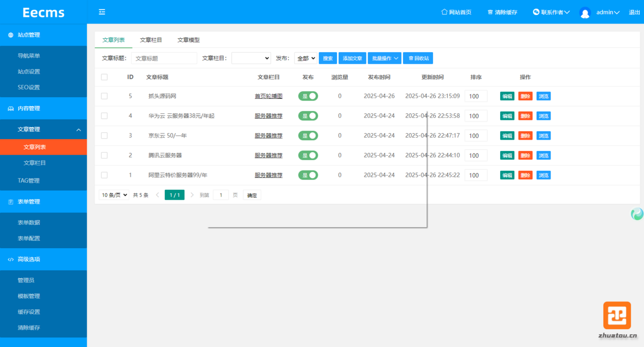
Task: Click the 搜索 button
Action: click(328, 58)
